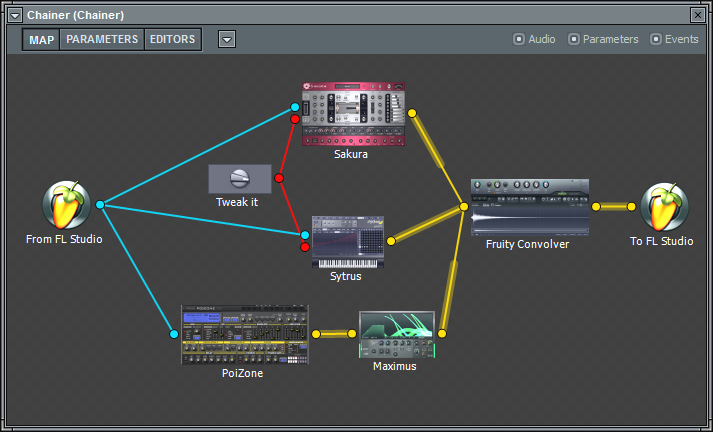
Task: Close the Chainer window
Action: pyautogui.click(x=698, y=15)
